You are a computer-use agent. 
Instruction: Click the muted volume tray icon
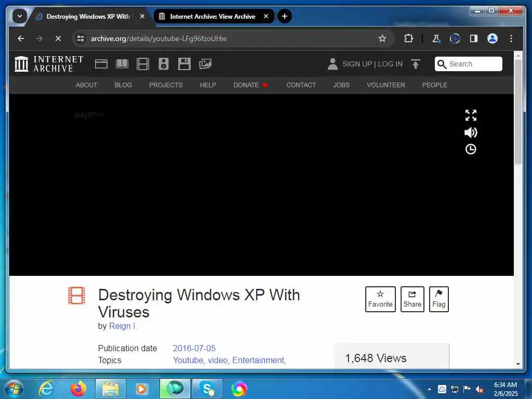(480, 389)
